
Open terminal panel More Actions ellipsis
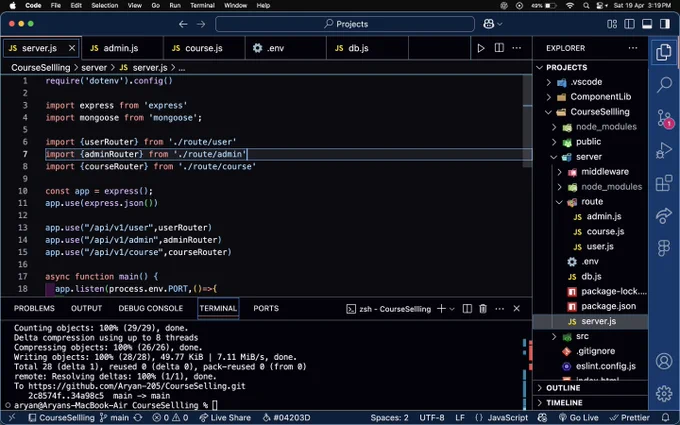tap(500, 308)
